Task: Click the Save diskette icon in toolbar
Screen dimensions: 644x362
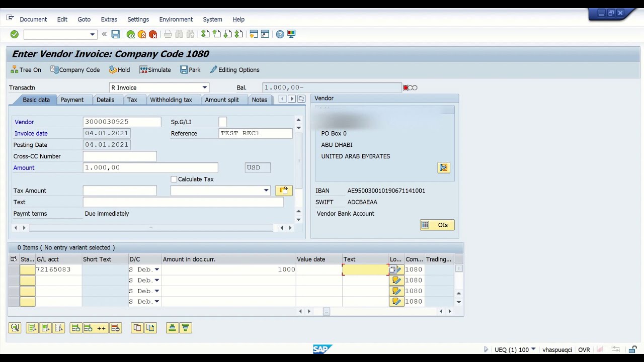Action: coord(115,34)
